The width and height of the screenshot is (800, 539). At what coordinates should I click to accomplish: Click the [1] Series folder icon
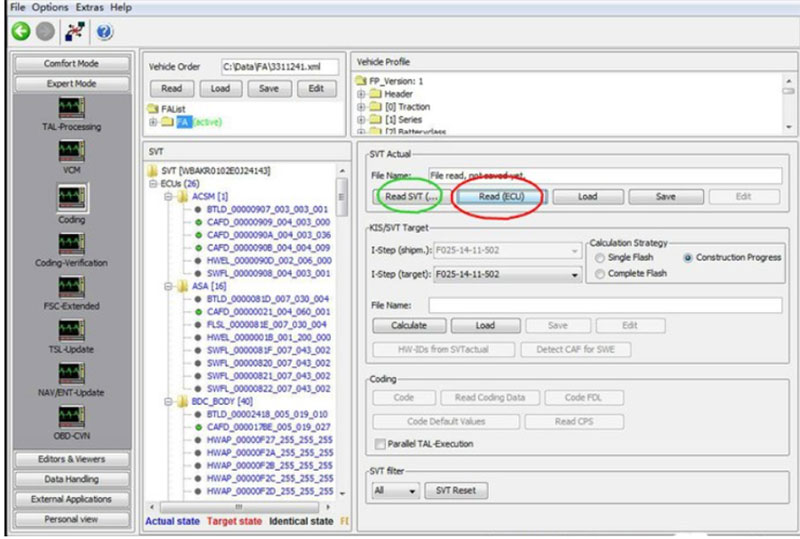tap(376, 119)
